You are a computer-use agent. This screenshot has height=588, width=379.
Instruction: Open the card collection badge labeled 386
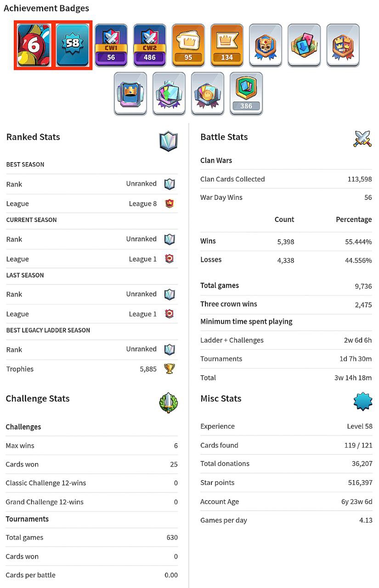pos(246,93)
